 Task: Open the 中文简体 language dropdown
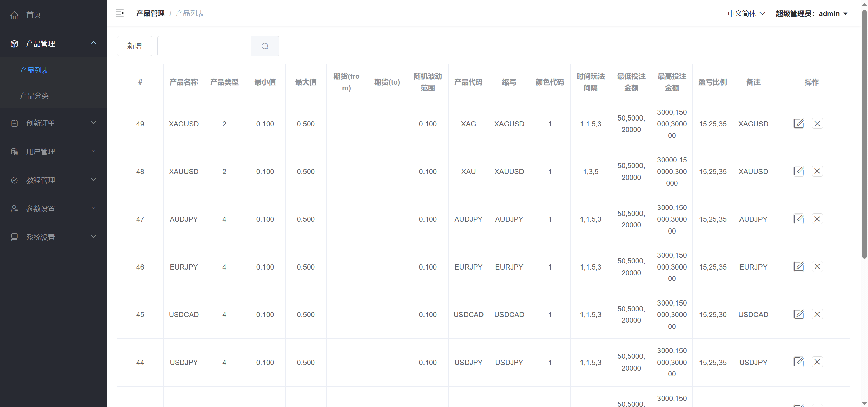[x=746, y=14]
